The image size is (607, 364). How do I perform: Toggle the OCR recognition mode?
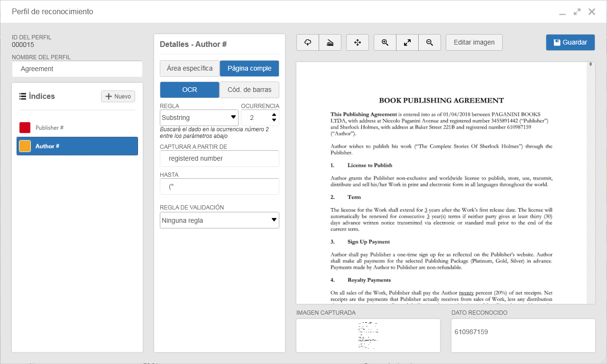190,90
